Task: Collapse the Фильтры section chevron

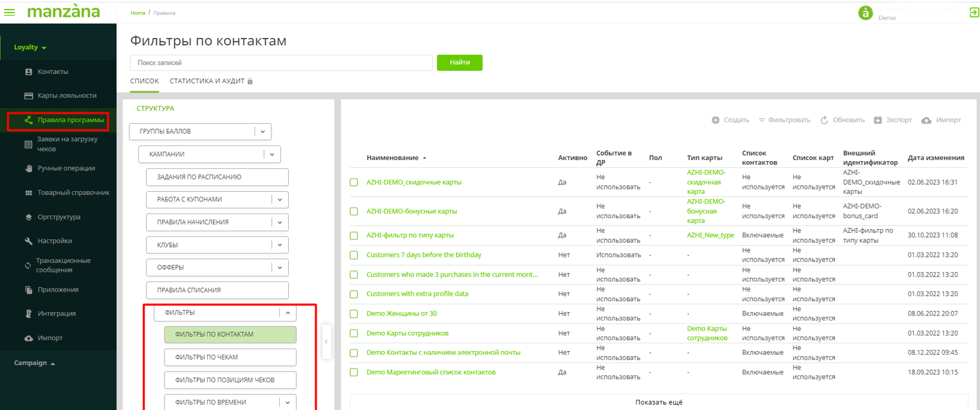Action: (x=288, y=313)
